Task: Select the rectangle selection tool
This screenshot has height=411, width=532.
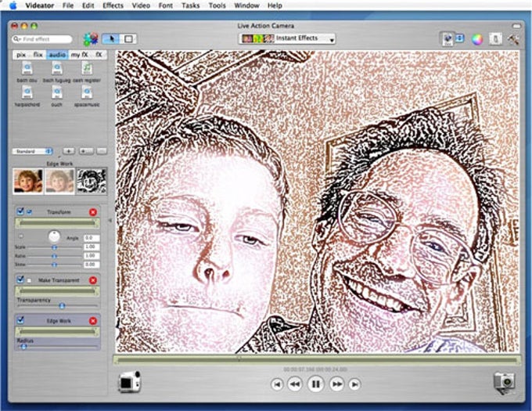Action: [x=128, y=39]
